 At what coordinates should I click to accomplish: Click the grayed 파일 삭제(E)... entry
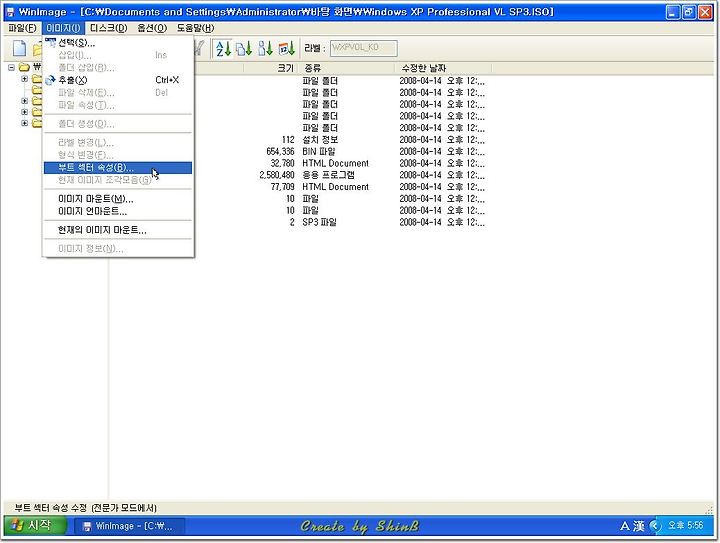tap(118, 92)
